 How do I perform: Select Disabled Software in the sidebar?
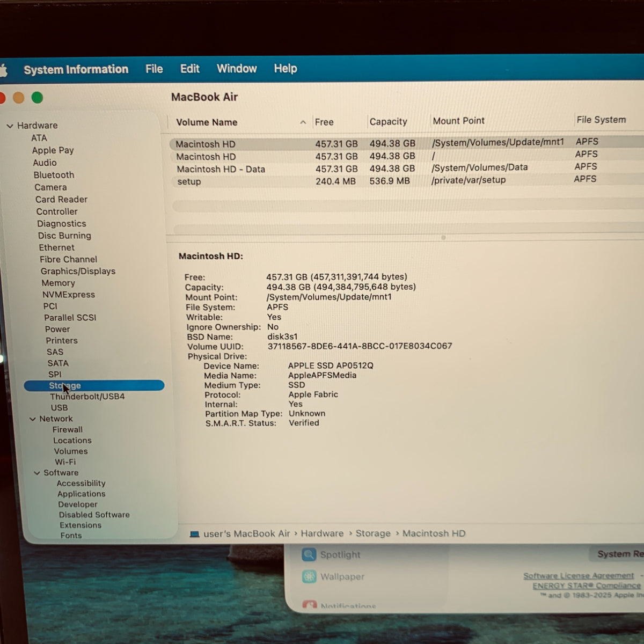[94, 515]
